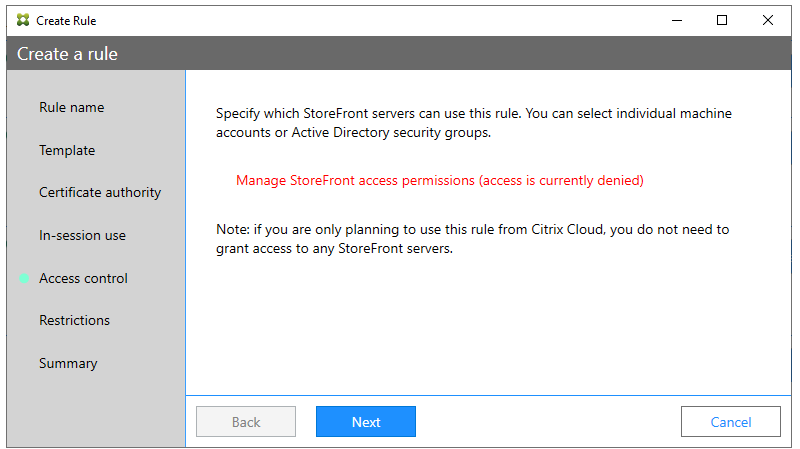Switch to the In-session use step
The height and width of the screenshot is (449, 800).
click(82, 235)
